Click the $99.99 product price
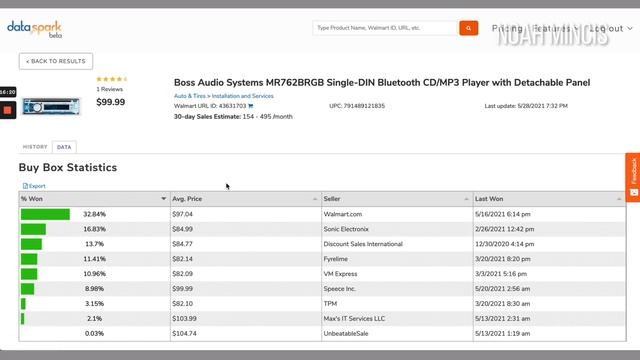Screen dimensions: 640x360 tap(111, 102)
